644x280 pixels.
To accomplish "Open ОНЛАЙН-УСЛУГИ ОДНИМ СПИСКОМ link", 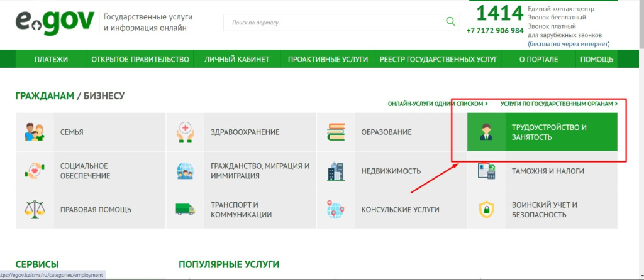I will (x=438, y=104).
